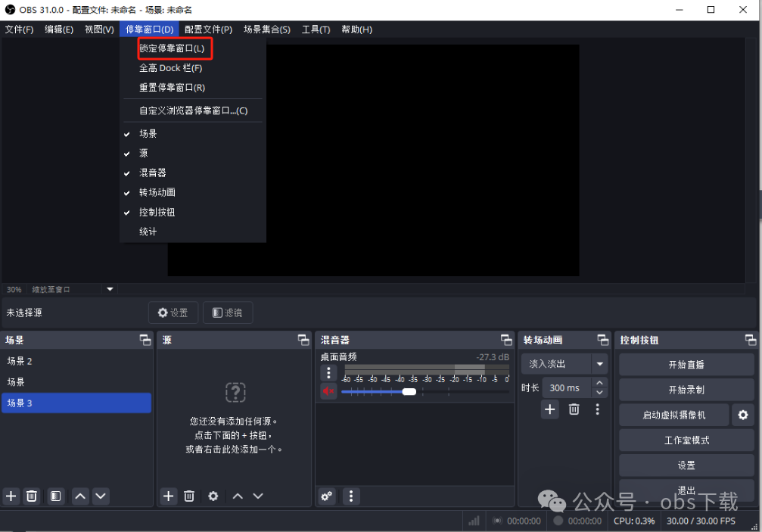Image resolution: width=762 pixels, height=532 pixels.
Task: Add a new transition with the plus icon
Action: [549, 409]
